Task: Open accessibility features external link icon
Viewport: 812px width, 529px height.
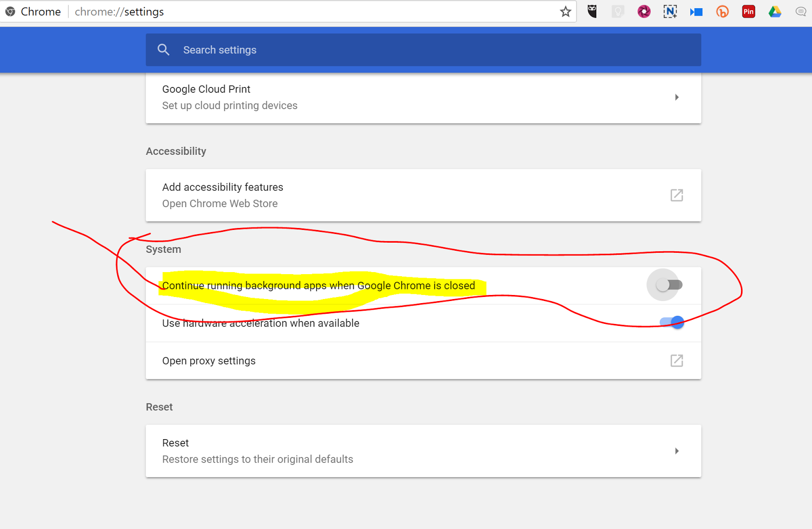Action: [676, 195]
